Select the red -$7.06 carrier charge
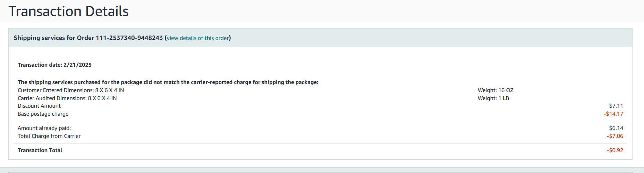This screenshot has height=173, width=644. pyautogui.click(x=615, y=136)
